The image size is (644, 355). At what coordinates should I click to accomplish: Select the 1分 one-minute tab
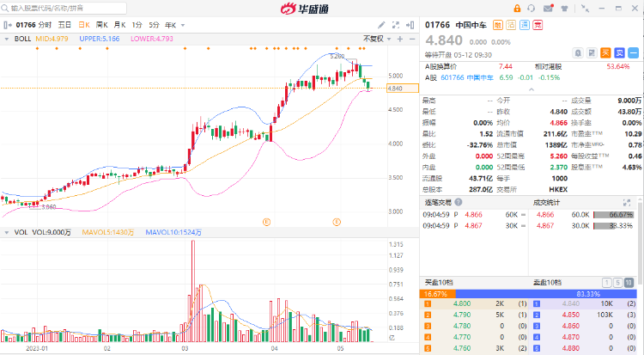[x=137, y=25]
